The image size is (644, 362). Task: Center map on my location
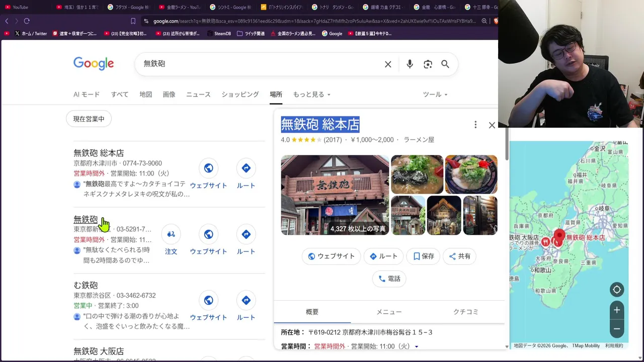pos(617,290)
